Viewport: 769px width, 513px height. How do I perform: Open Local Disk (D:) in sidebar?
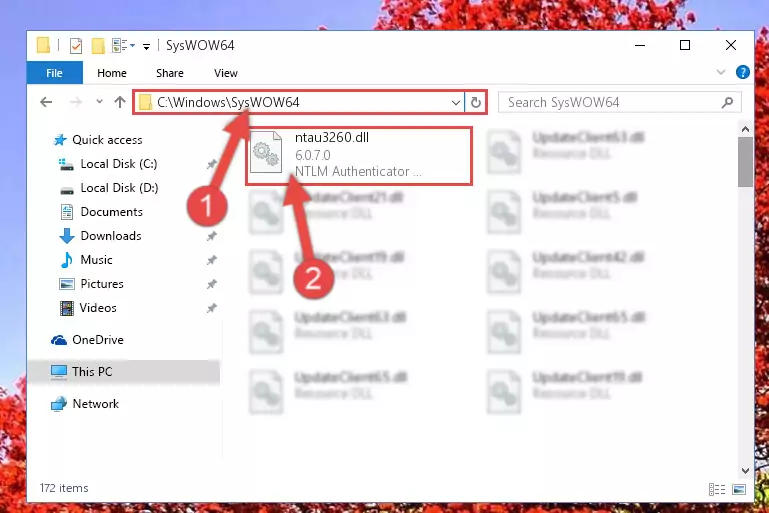click(119, 188)
